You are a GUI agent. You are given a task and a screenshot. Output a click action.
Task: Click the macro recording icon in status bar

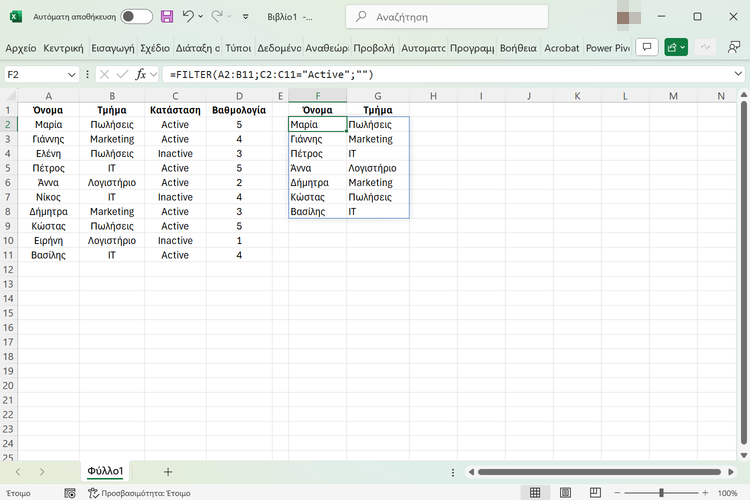pyautogui.click(x=70, y=493)
